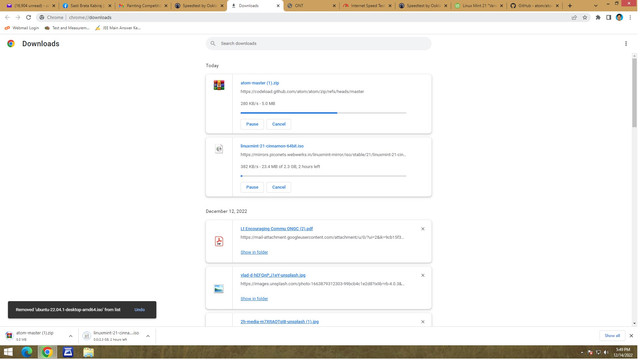Open Chrome's main three-dot menu
Viewport: 640px width, 360px height.
click(630, 18)
